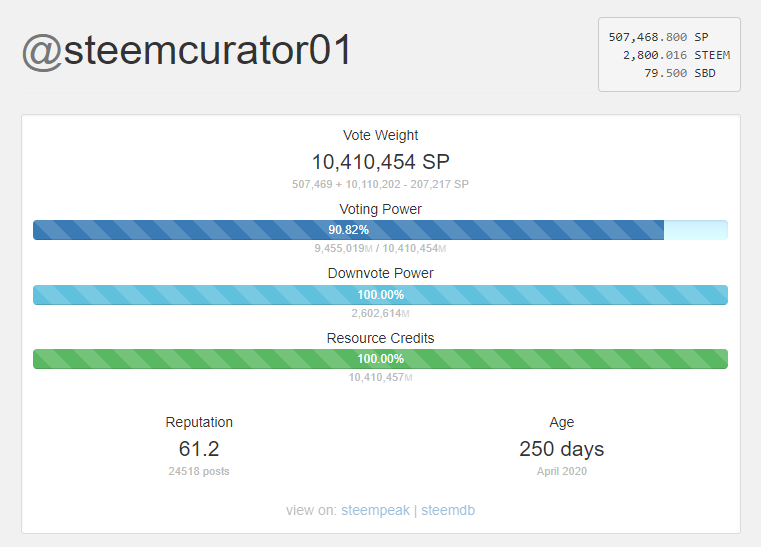The image size is (761, 547).
Task: Click the Age label
Action: (562, 422)
